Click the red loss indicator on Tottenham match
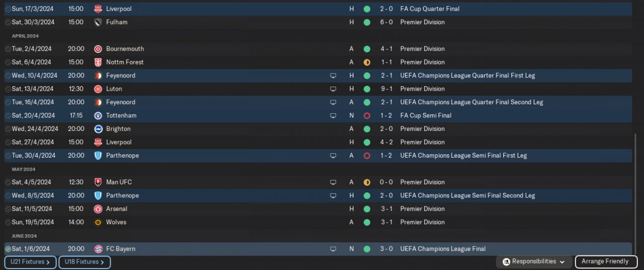 coord(367,115)
